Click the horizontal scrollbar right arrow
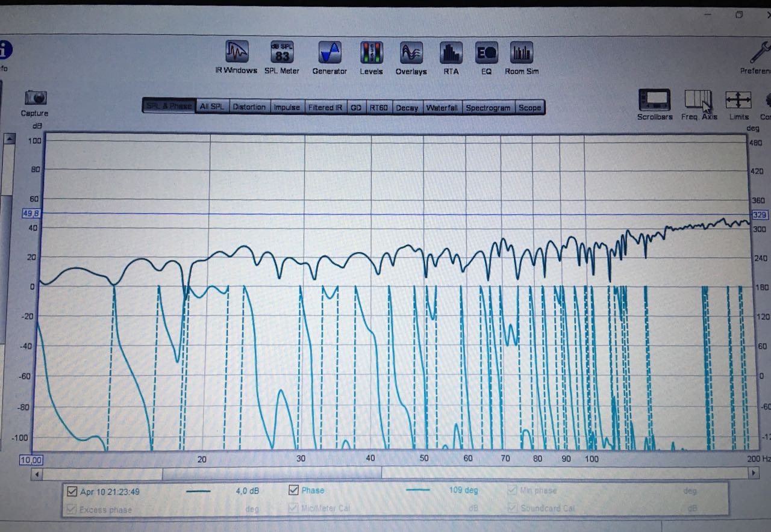The width and height of the screenshot is (771, 532). pos(753,474)
